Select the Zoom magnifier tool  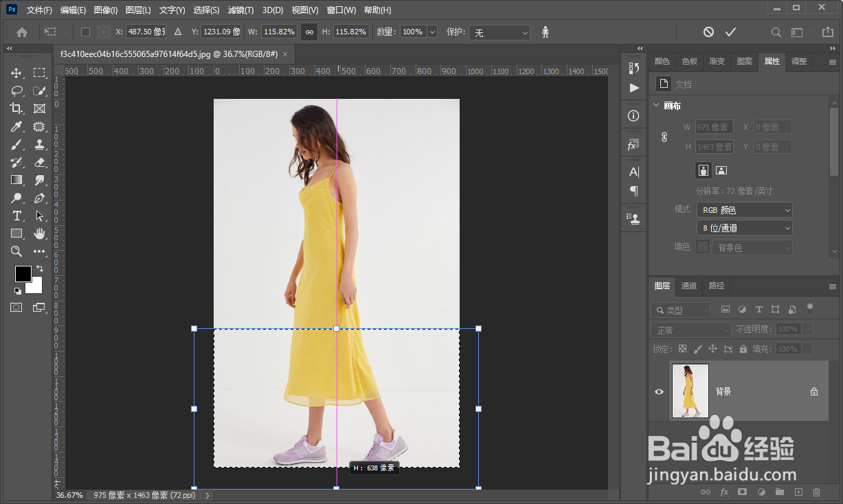[16, 251]
